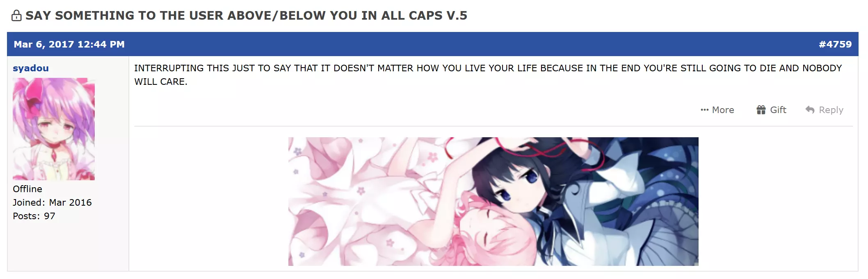Viewport: 868px width, 279px height.
Task: Click the post text about living life
Action: [488, 75]
